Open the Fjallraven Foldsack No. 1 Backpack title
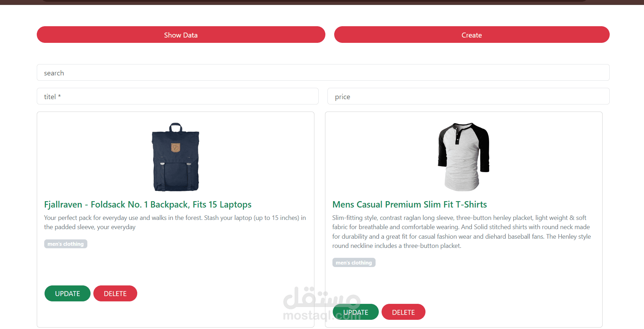The image size is (644, 329). click(148, 204)
